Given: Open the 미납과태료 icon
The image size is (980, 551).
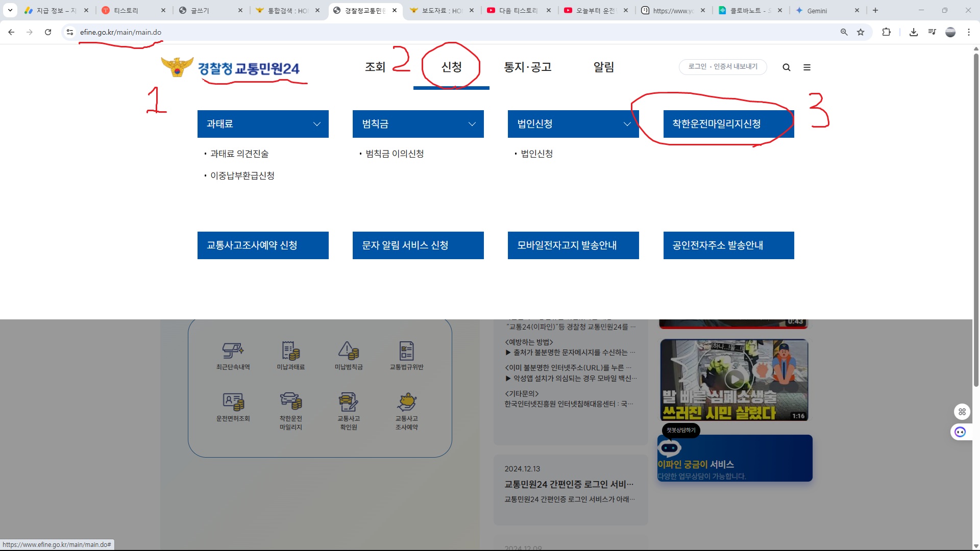Looking at the screenshot, I should (291, 355).
